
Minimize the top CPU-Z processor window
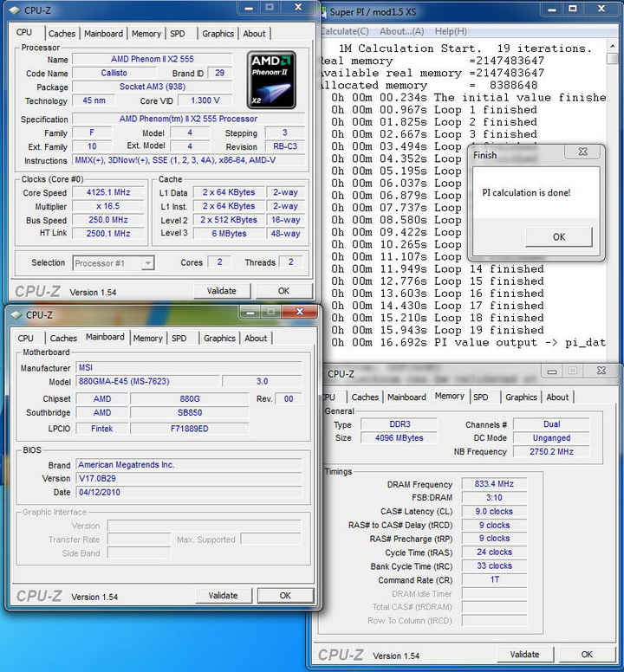coord(250,7)
